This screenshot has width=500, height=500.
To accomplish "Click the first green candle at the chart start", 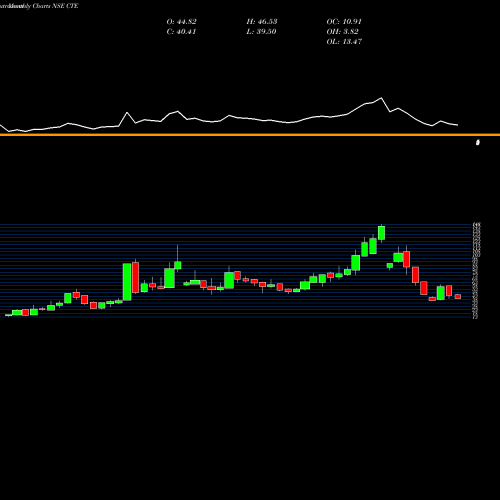I will [x=9, y=315].
